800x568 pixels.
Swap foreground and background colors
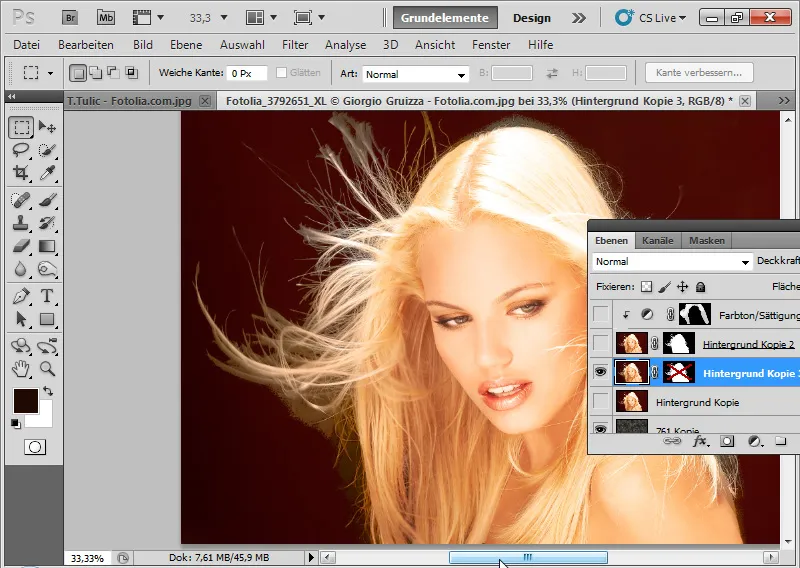pos(48,391)
